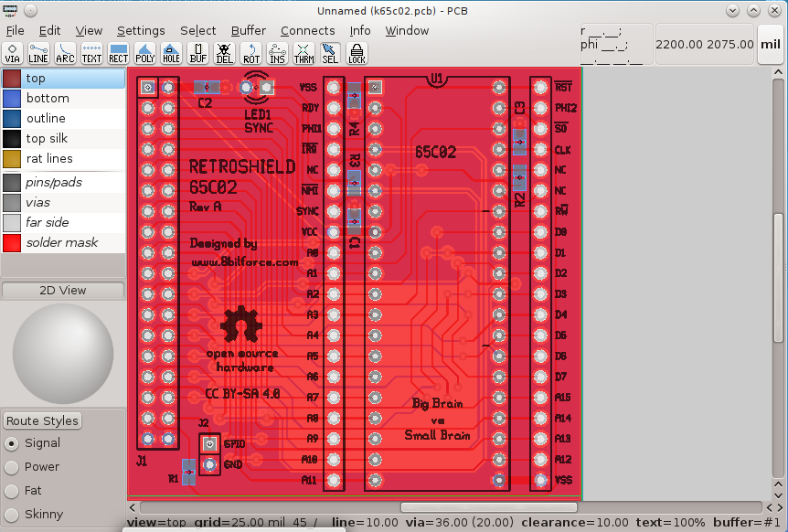Select the ROT rotate tool
Viewport: 788px width, 532px height.
click(251, 53)
